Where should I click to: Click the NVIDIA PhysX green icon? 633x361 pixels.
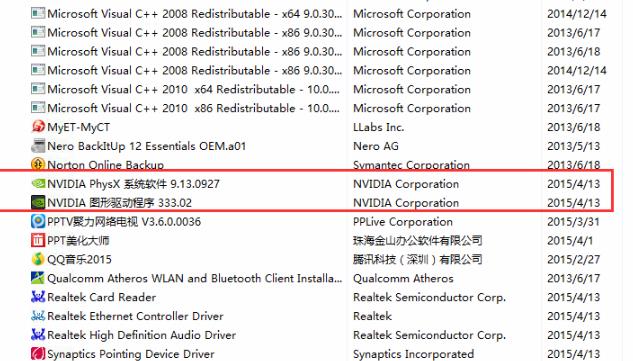click(38, 184)
